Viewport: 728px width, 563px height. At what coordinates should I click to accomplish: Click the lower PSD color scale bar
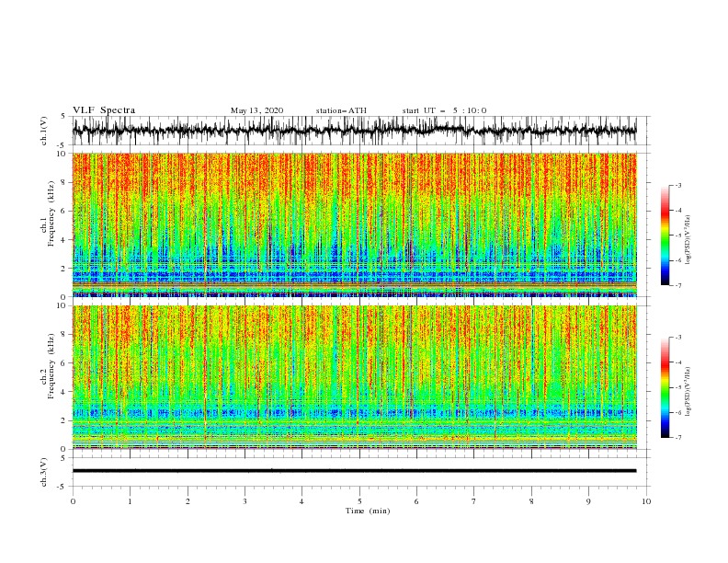pos(665,387)
